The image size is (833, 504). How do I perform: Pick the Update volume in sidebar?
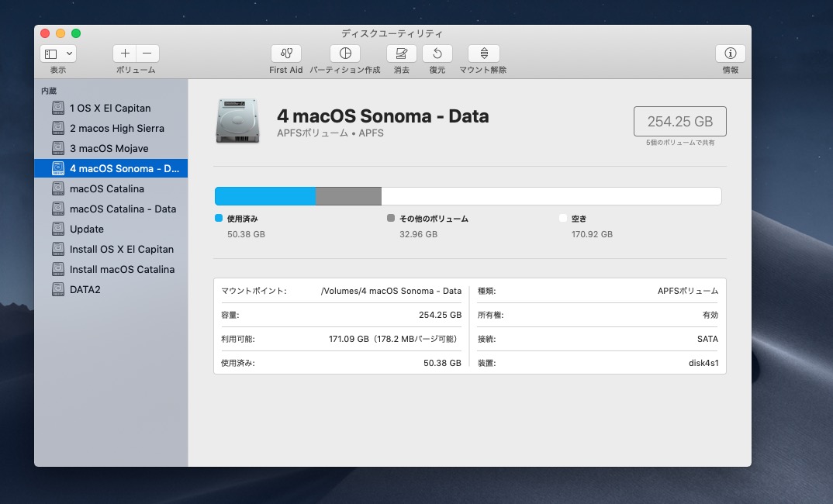[x=86, y=230]
